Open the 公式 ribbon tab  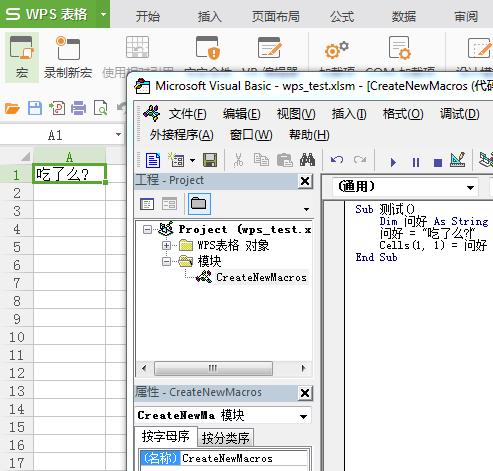342,16
